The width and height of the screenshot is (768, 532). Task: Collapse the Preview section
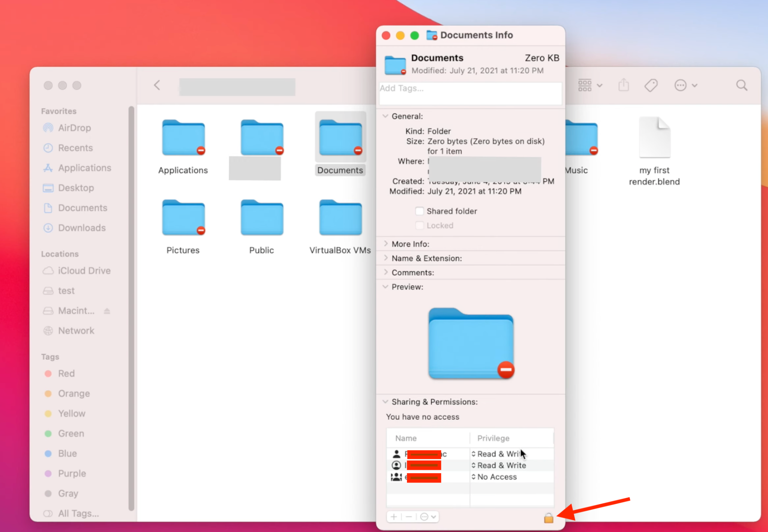click(x=385, y=286)
